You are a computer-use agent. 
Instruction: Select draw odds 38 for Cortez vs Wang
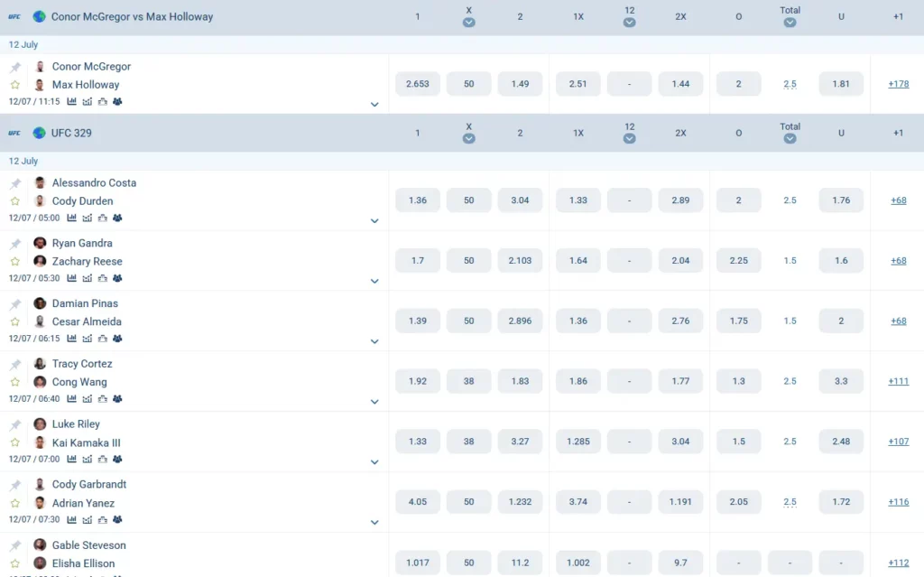(469, 381)
